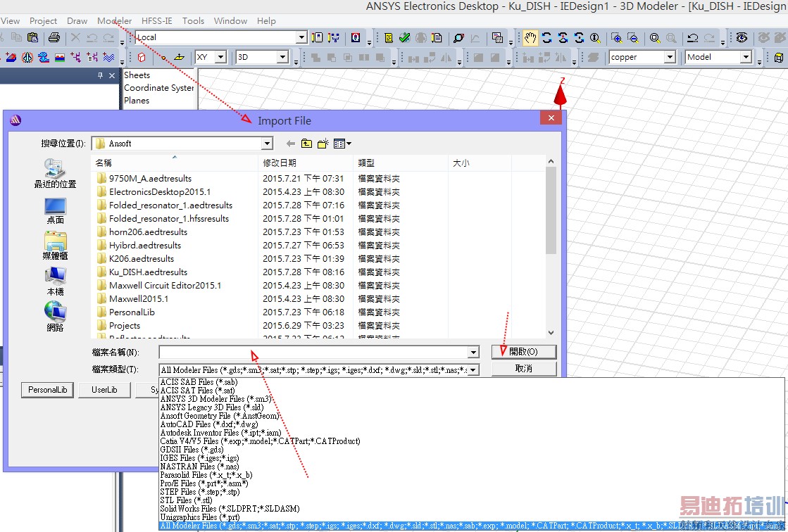788x532 pixels.
Task: Click the Print icon in toolbar
Action: click(54, 38)
